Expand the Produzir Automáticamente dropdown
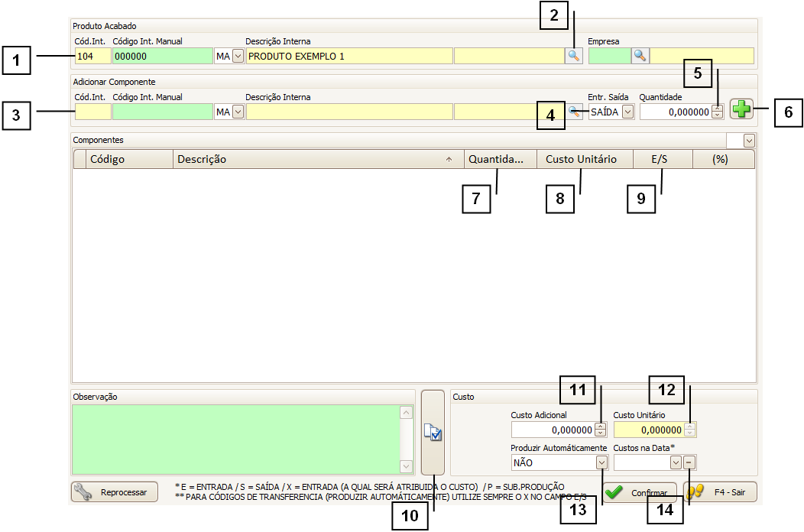The width and height of the screenshot is (804, 532). point(601,462)
